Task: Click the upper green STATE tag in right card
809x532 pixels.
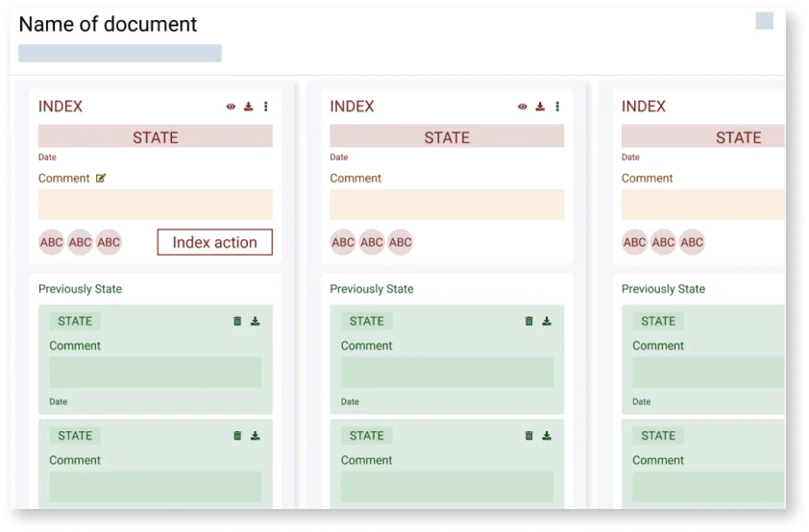Action: (658, 321)
